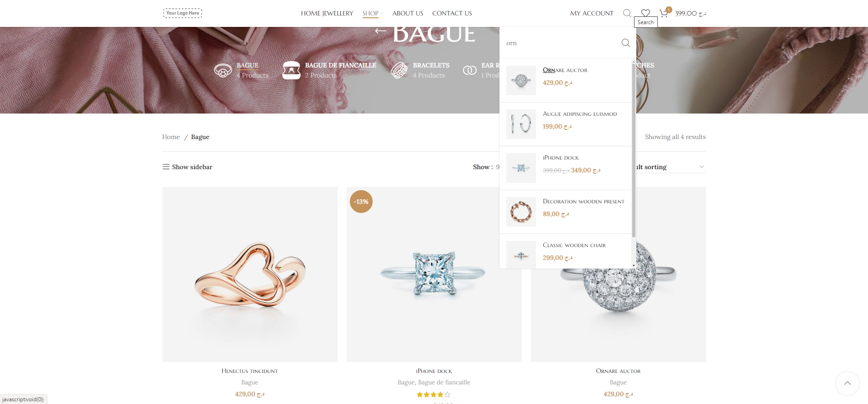Open the rose gold heart ring thumbnail
868x404 pixels.
[x=250, y=275]
